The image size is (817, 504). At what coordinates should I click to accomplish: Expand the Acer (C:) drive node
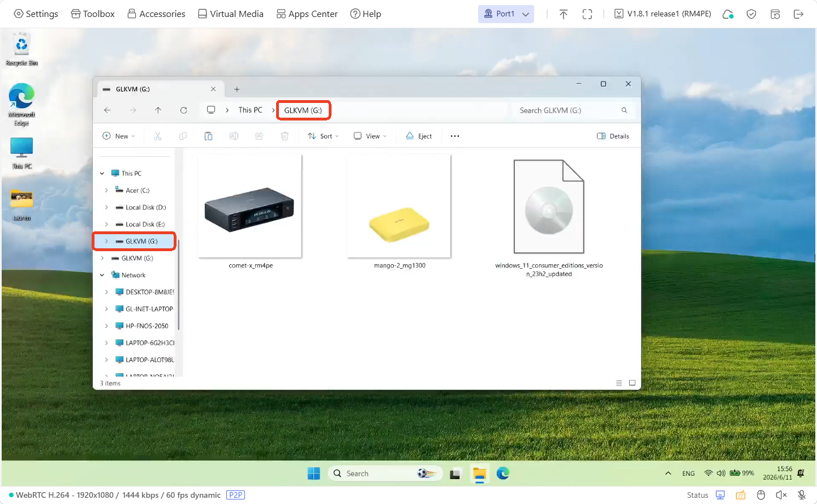[106, 191]
